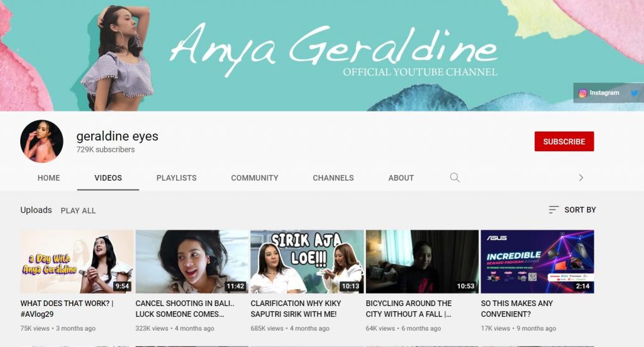Image resolution: width=644 pixels, height=347 pixels.
Task: Click the geraldine eyes channel avatar
Action: (x=42, y=142)
